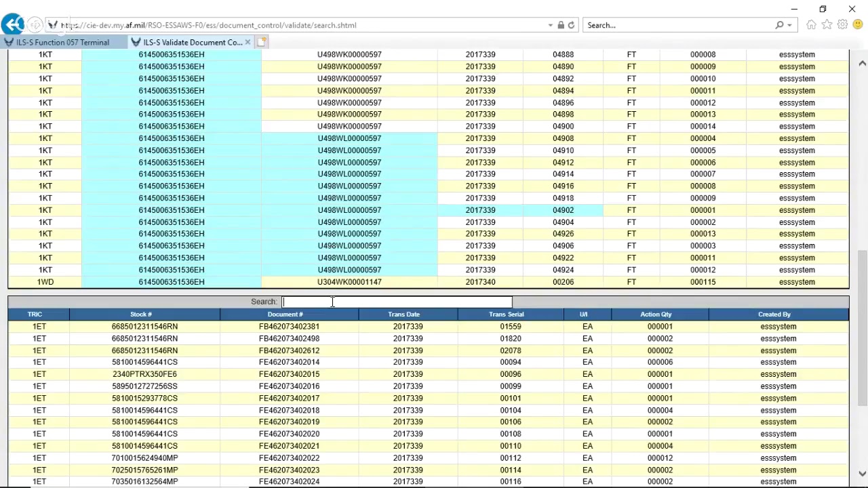Click the security lock icon in address bar

[561, 25]
